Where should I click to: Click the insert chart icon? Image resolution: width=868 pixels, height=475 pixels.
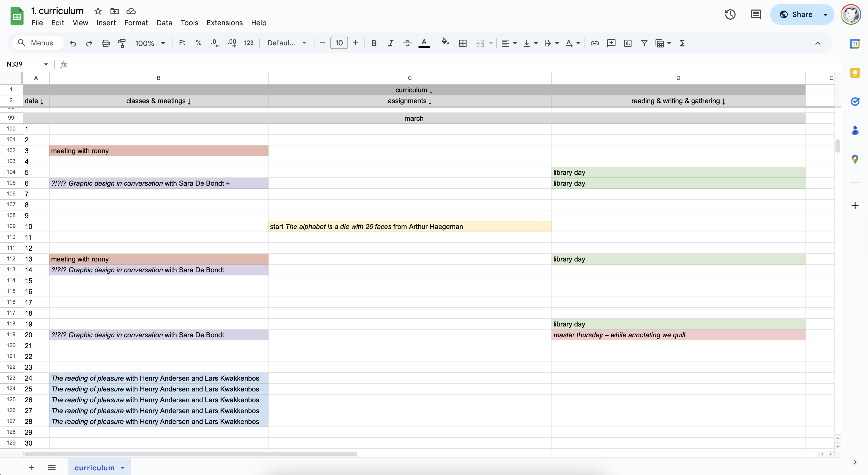click(627, 43)
